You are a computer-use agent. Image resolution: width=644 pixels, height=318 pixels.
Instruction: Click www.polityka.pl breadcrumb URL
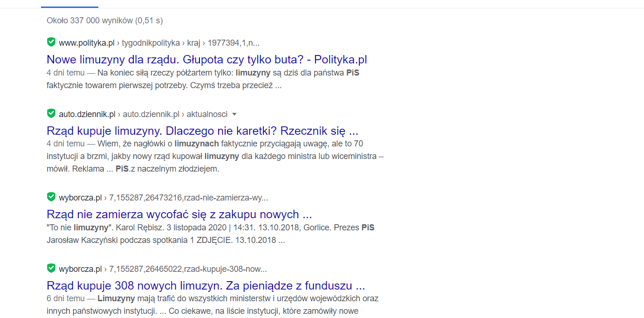[x=159, y=43]
